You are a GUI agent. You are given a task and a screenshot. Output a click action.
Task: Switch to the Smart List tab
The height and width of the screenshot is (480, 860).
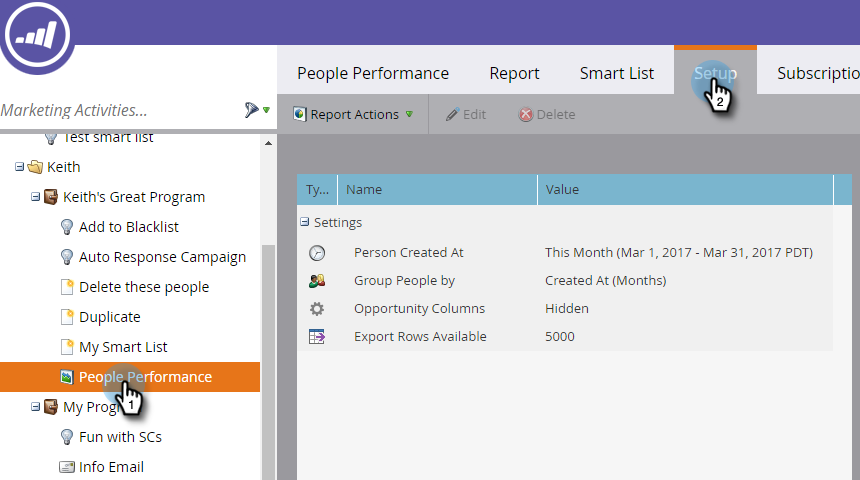(616, 73)
